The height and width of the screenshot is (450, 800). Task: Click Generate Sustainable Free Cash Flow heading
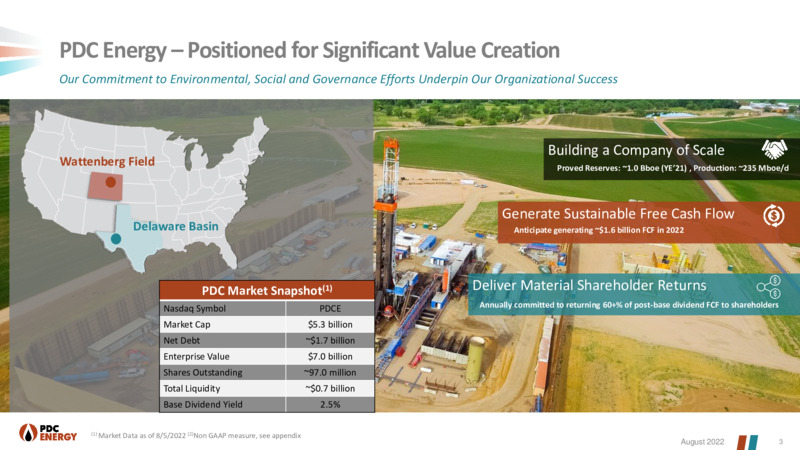coord(618,213)
